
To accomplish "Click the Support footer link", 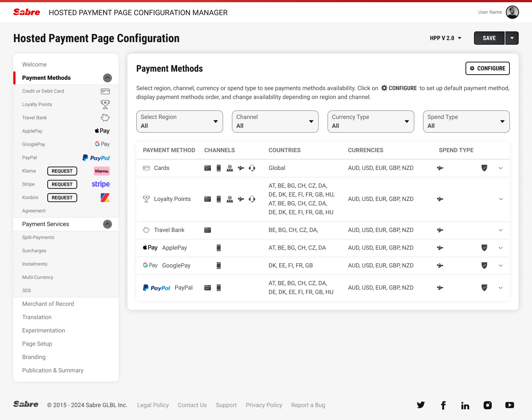I will click(x=226, y=405).
